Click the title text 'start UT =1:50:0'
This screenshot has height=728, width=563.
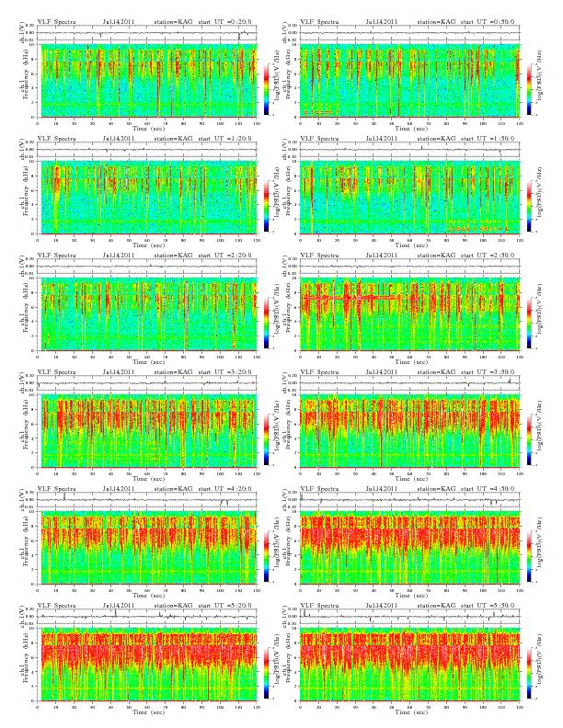[x=488, y=139]
